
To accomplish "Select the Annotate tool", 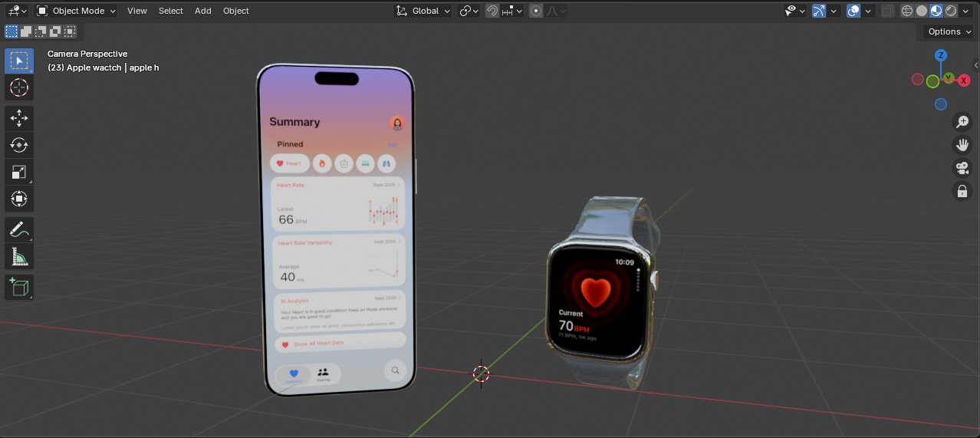I will click(x=19, y=229).
